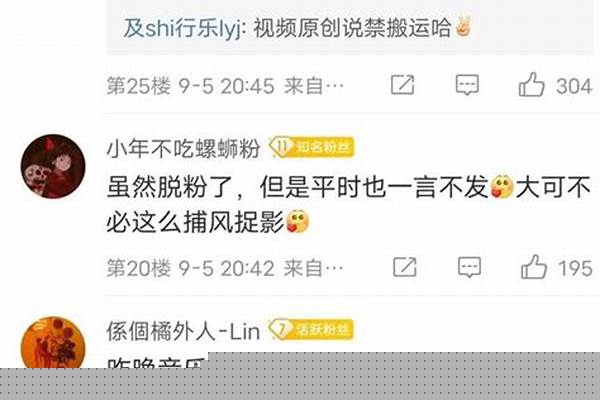
Task: Reply to the 25th floor comment
Action: [x=467, y=85]
